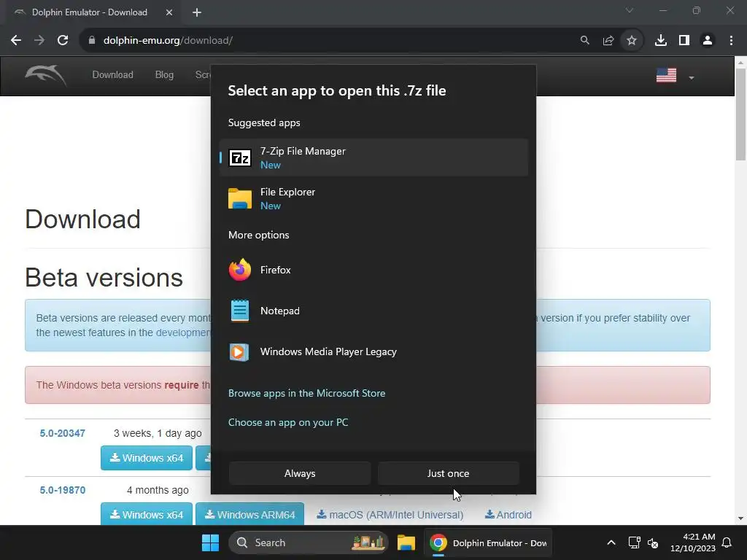The width and height of the screenshot is (747, 560).
Task: Close the Dolphin Emulator tab
Action: [x=169, y=12]
